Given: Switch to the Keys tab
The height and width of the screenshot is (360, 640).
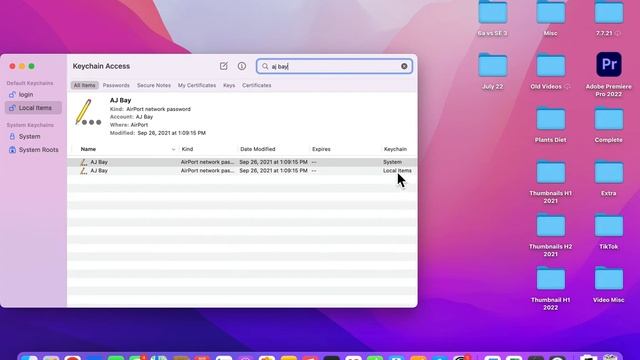Looking at the screenshot, I should click(229, 85).
